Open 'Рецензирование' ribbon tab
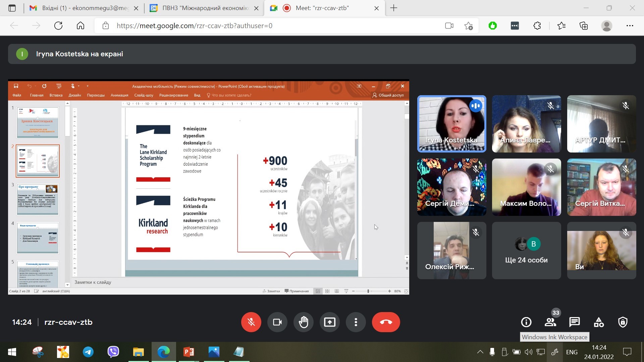 (x=173, y=95)
